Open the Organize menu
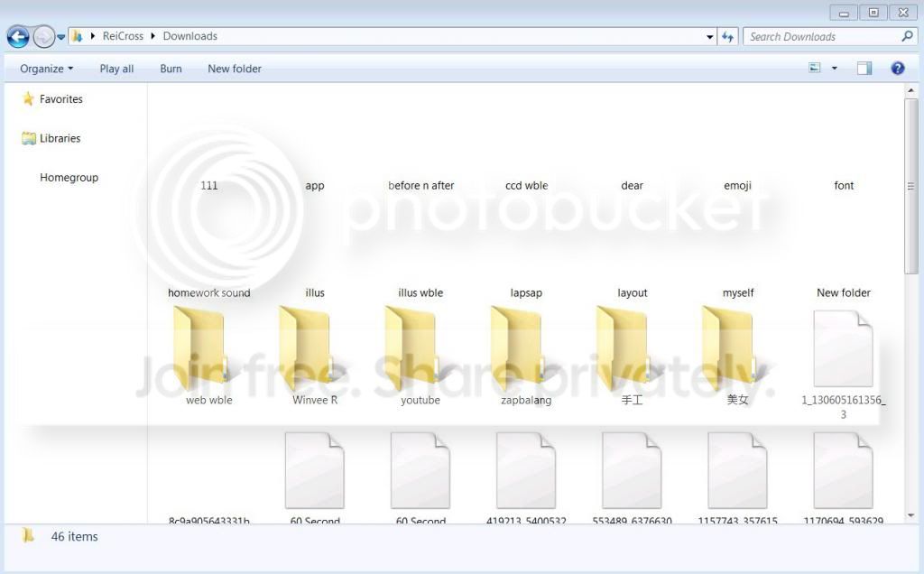This screenshot has height=574, width=924. pos(47,69)
